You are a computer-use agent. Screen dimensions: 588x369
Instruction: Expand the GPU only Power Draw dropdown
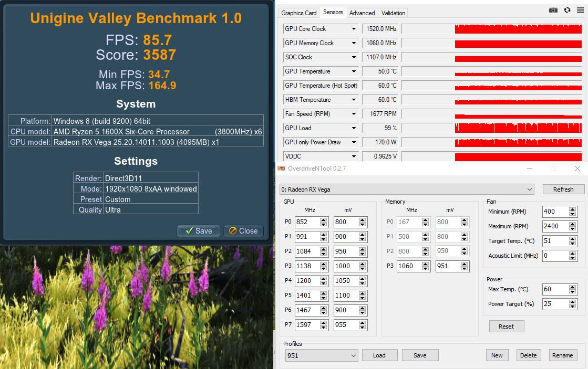pos(354,142)
